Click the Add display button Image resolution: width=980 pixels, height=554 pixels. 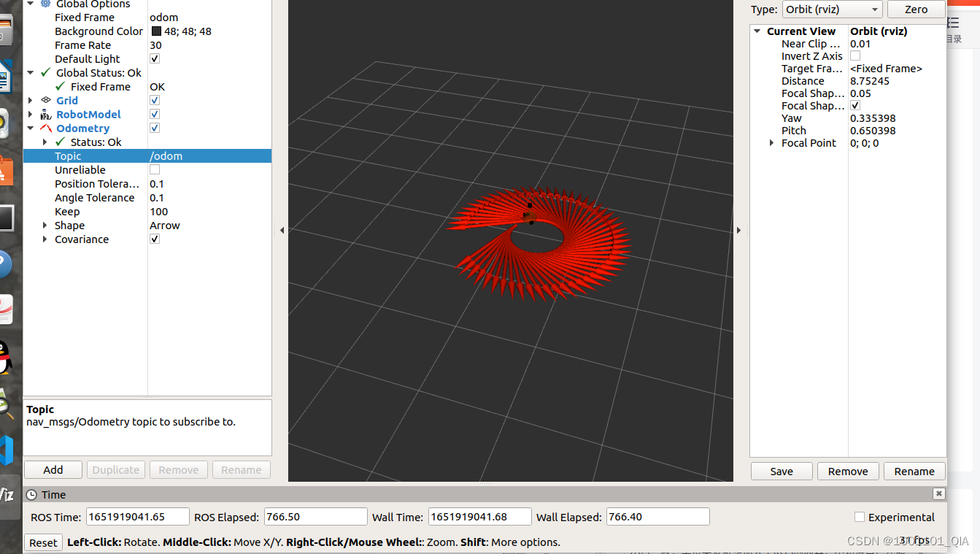coord(53,469)
